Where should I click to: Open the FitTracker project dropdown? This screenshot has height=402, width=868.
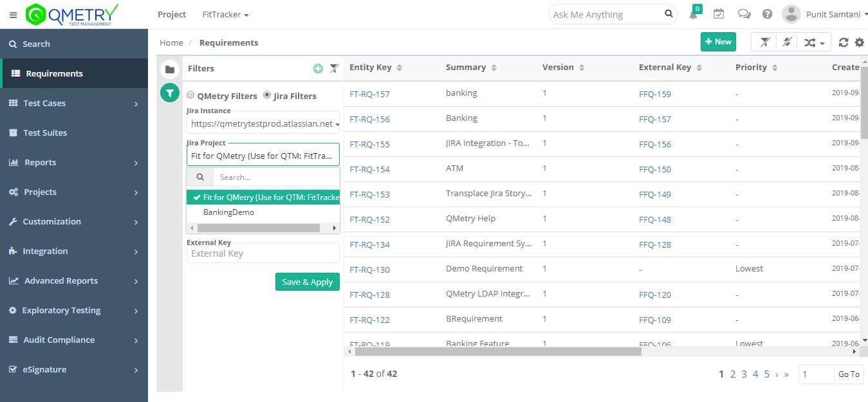click(x=225, y=14)
